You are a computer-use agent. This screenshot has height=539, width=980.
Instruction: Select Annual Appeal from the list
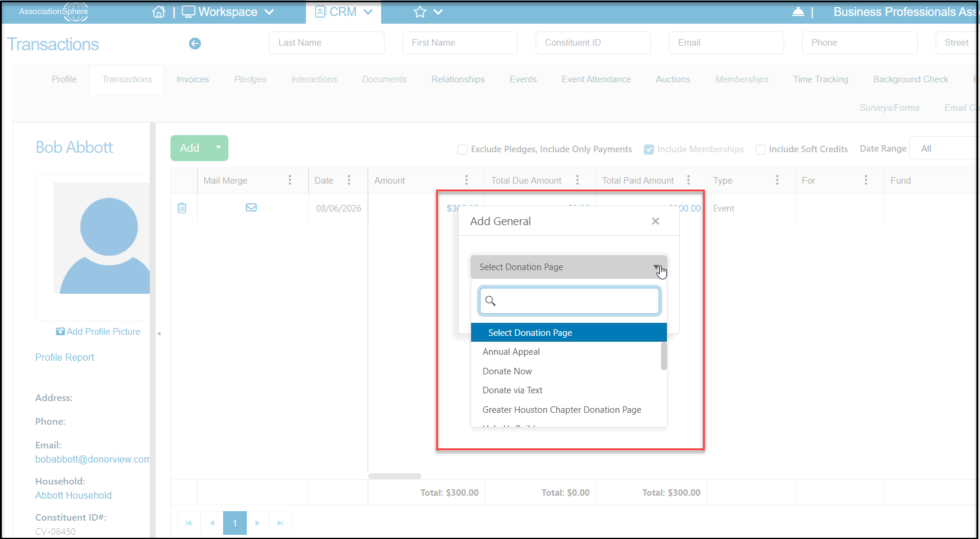click(x=511, y=352)
